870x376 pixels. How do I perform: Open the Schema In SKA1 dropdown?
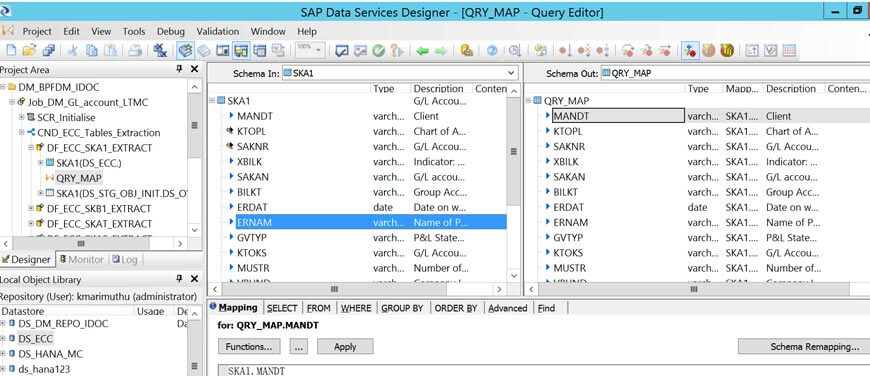coord(511,73)
